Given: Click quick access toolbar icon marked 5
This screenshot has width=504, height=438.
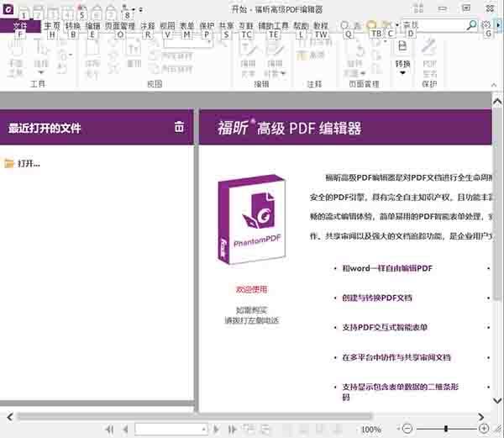Looking at the screenshot, I should click(x=82, y=11).
